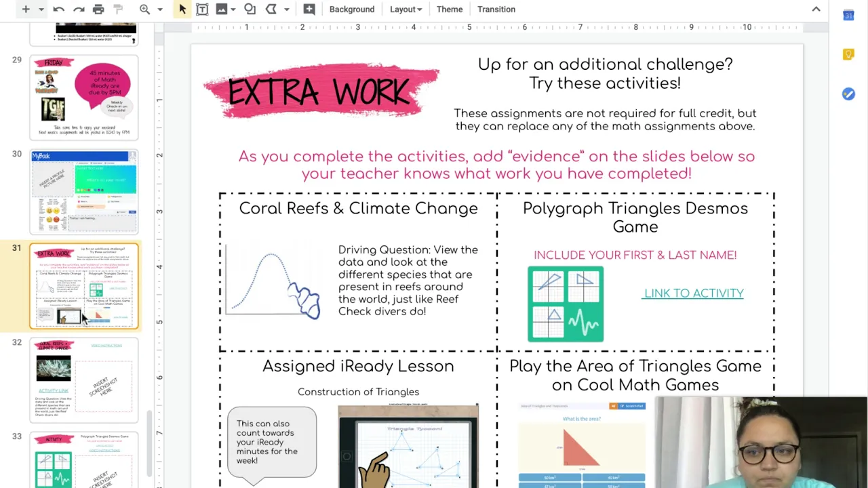Viewport: 868px width, 488px height.
Task: Redo the last undone action
Action: 79,9
